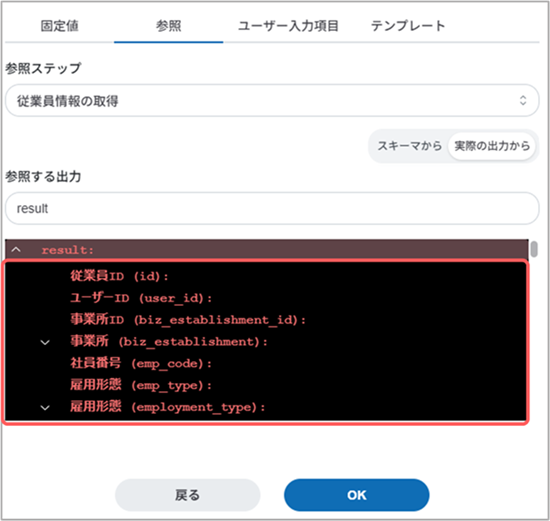Toggle the スキーマから option
The image size is (550, 521).
pos(409,146)
